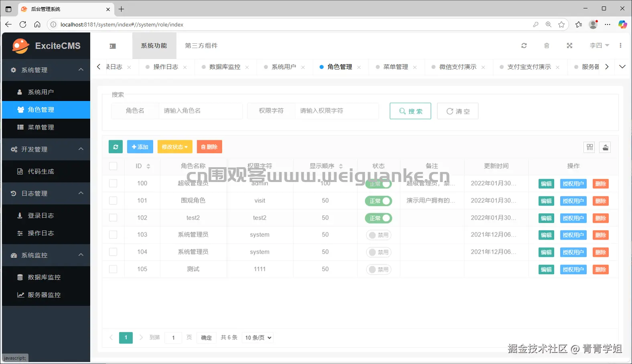Refresh the page with header refresh icon

(524, 46)
